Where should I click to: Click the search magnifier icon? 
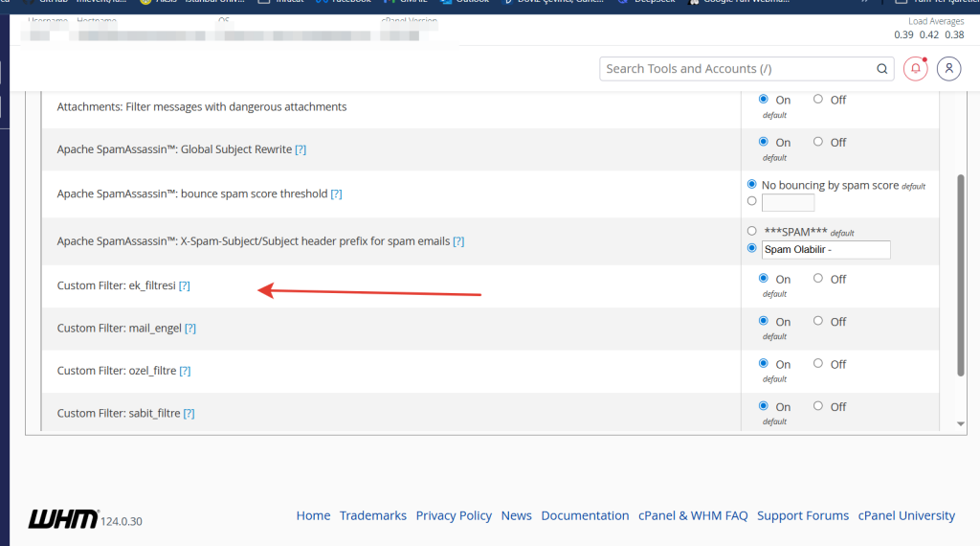[881, 69]
